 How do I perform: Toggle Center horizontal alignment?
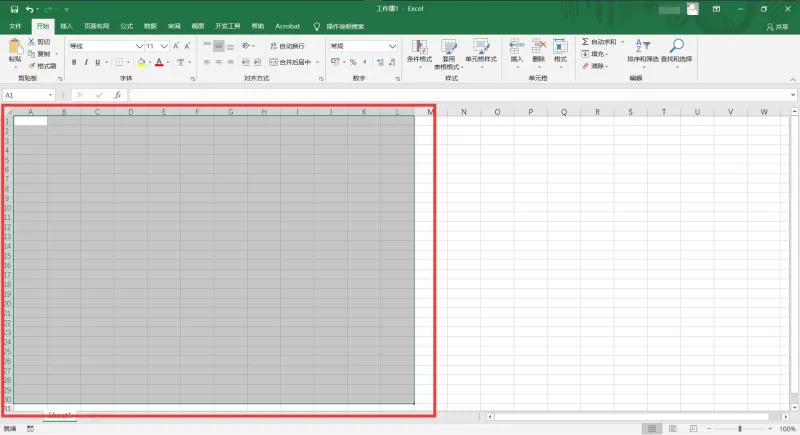click(218, 62)
